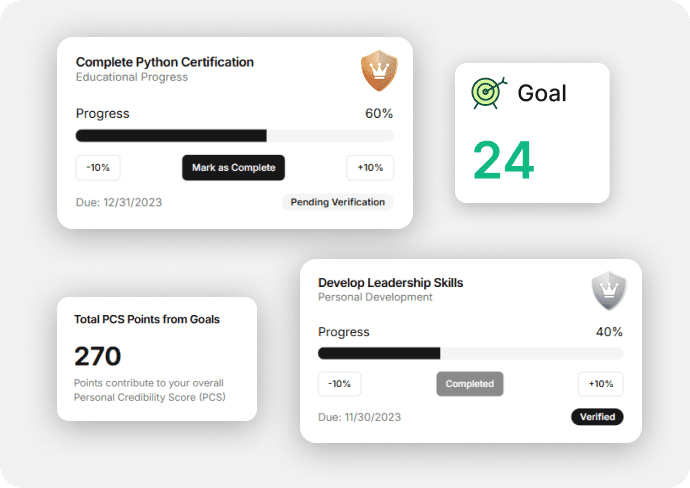Click the gray Completed button
The image size is (690, 488).
(x=470, y=384)
